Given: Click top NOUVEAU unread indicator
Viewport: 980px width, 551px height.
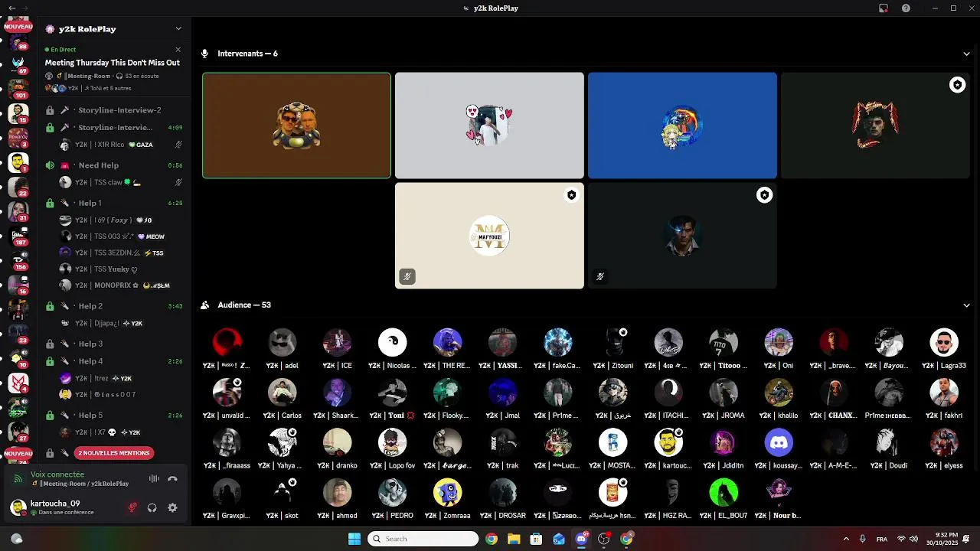Looking at the screenshot, I should pyautogui.click(x=18, y=25).
